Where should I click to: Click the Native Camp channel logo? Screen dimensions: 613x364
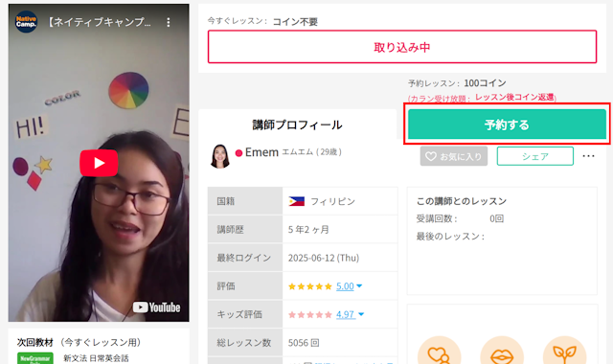pyautogui.click(x=26, y=22)
